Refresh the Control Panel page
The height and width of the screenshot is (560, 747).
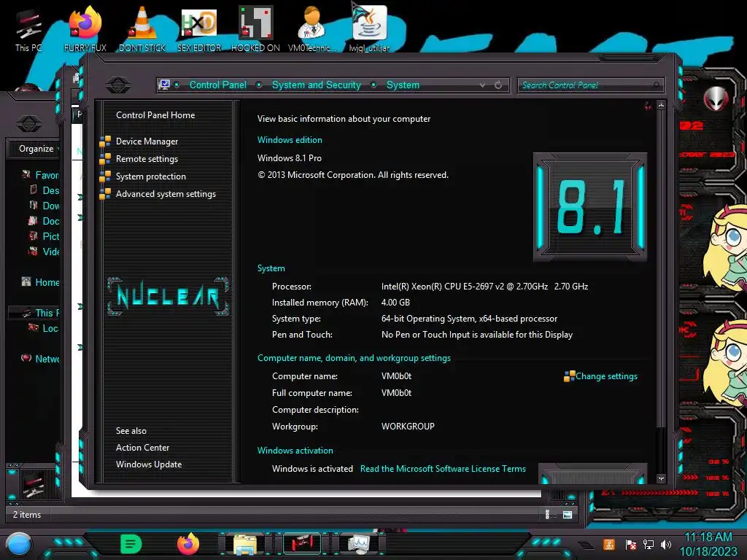pyautogui.click(x=498, y=85)
